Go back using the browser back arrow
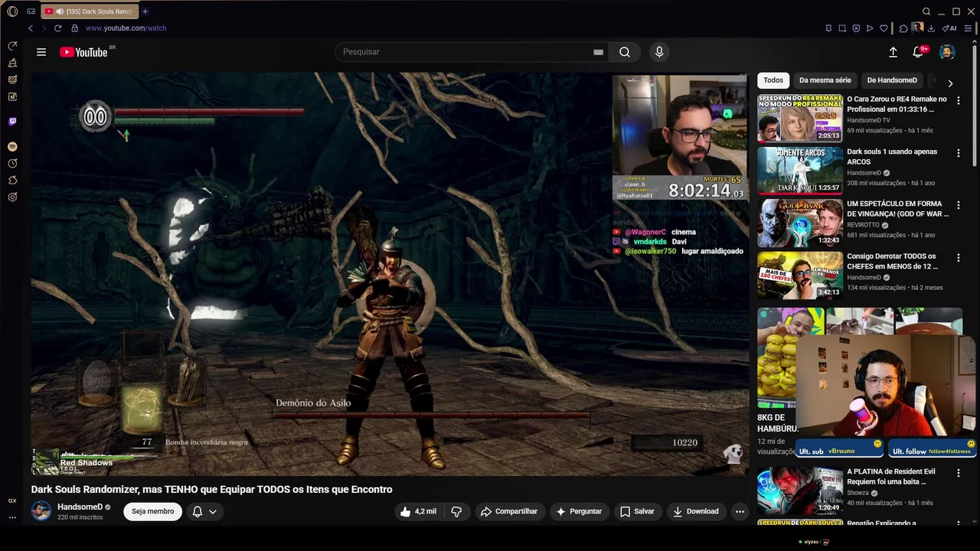 coord(31,28)
